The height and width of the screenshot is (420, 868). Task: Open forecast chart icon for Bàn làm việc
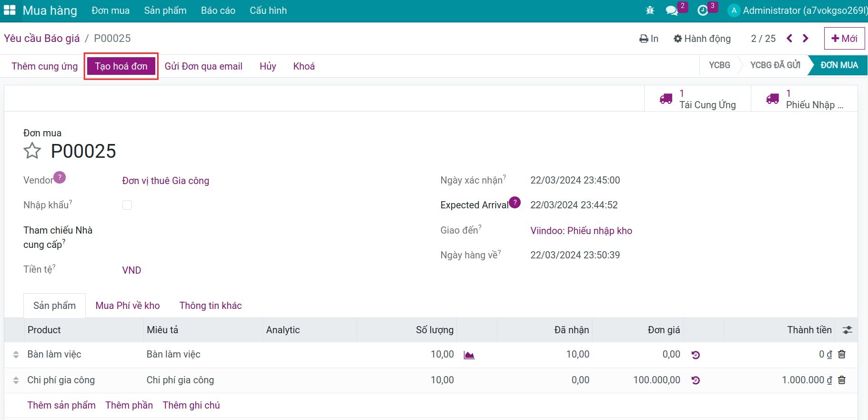coord(469,355)
